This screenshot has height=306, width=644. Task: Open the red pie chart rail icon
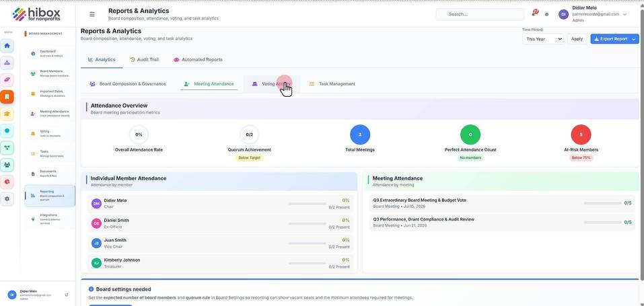click(x=7, y=182)
